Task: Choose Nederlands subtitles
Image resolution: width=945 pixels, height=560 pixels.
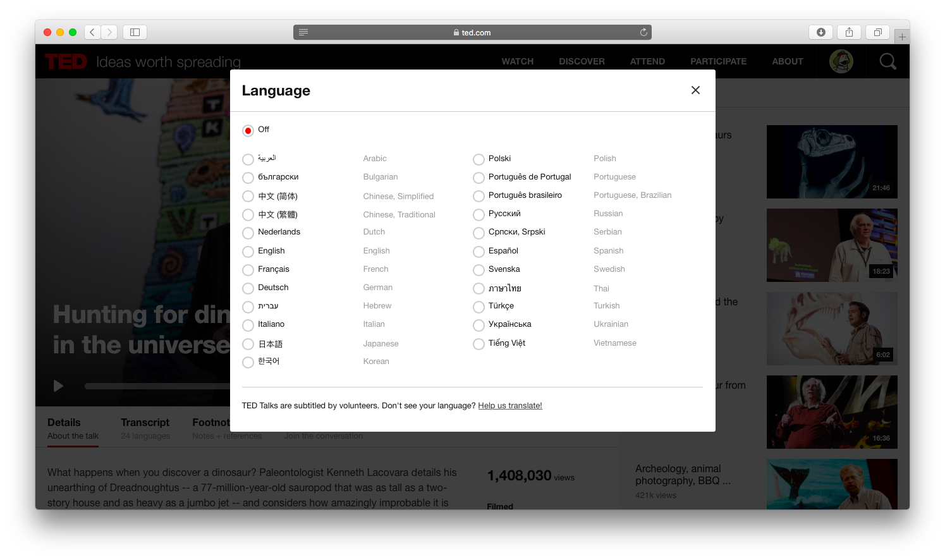Action: [x=248, y=233]
